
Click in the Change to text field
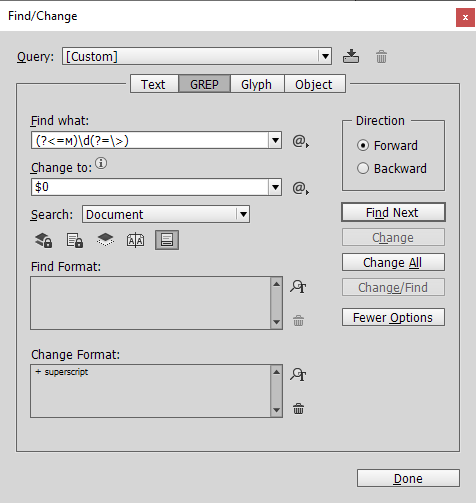(150, 187)
